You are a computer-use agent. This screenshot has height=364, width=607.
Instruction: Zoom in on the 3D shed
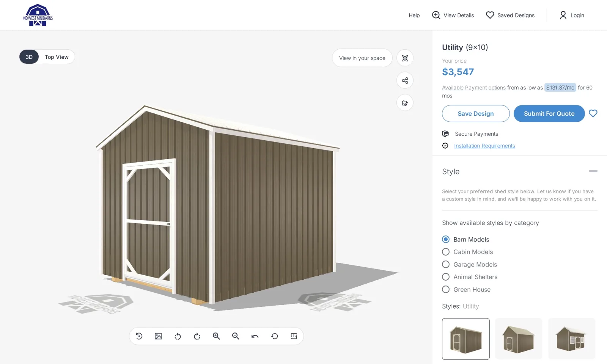pos(216,336)
